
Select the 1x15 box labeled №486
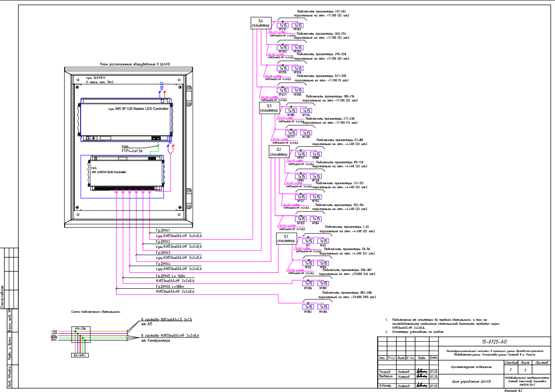point(324,307)
